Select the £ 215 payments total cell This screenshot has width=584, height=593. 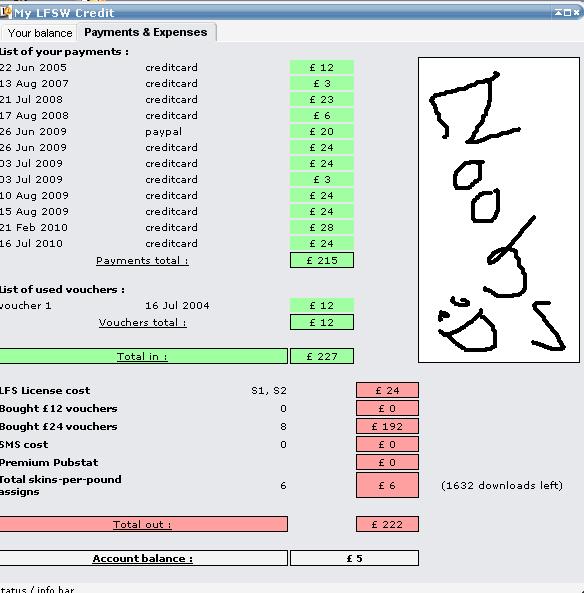point(322,260)
